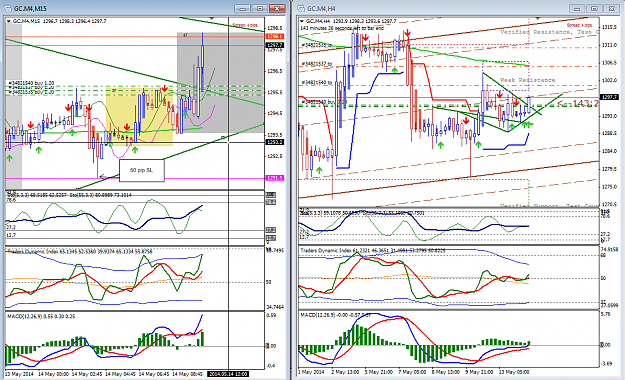Select the '#34821540 buy 1.20' order label on M15
The image size is (625, 380).
tap(31, 83)
